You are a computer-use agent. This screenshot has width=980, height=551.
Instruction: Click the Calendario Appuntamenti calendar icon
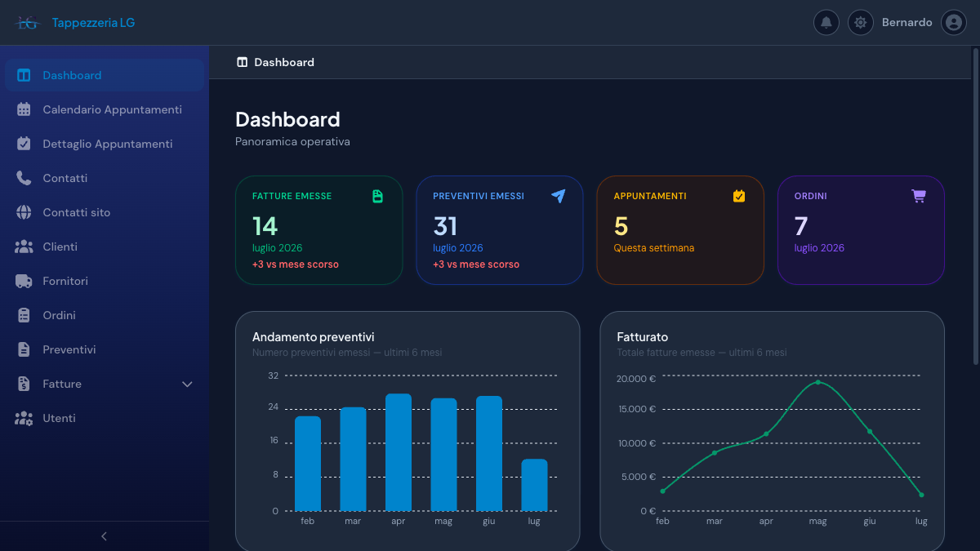click(24, 109)
